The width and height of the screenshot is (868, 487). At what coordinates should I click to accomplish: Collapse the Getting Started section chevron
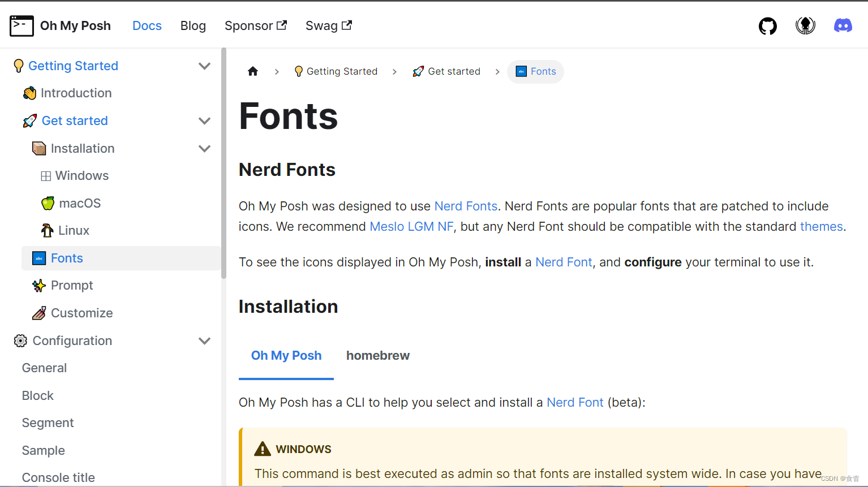point(205,66)
